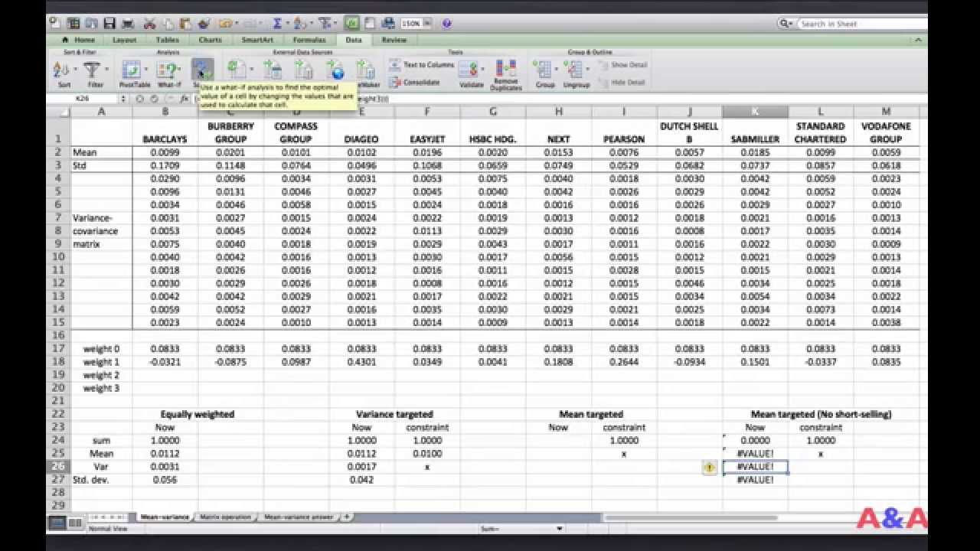Viewport: 980px width, 551px height.
Task: Switch to Page Layout view button
Action: [x=75, y=523]
